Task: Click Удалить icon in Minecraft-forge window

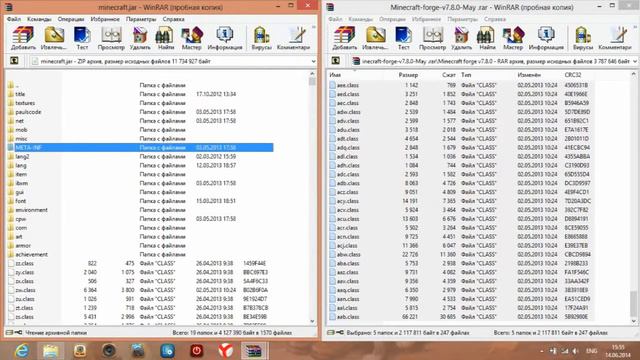Action: coord(462,38)
